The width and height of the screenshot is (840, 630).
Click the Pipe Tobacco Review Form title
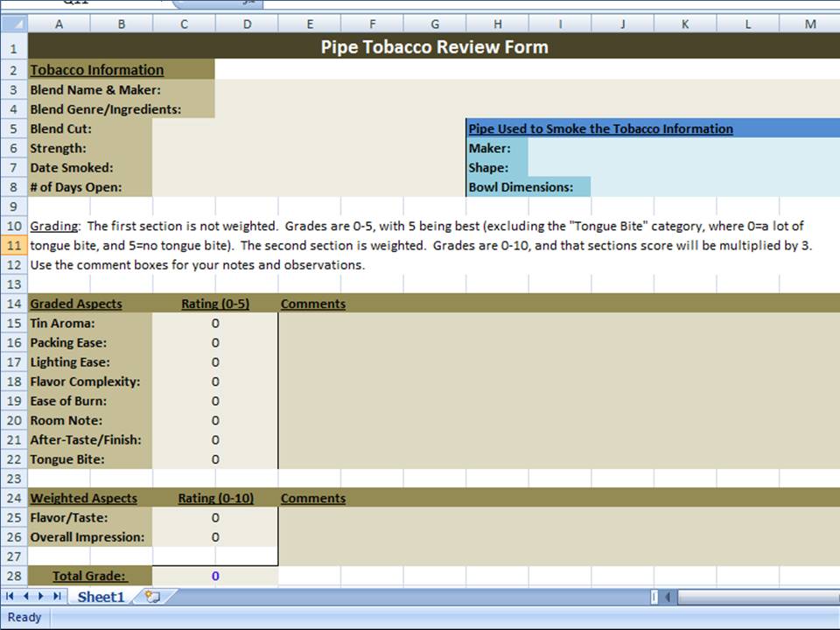click(434, 47)
